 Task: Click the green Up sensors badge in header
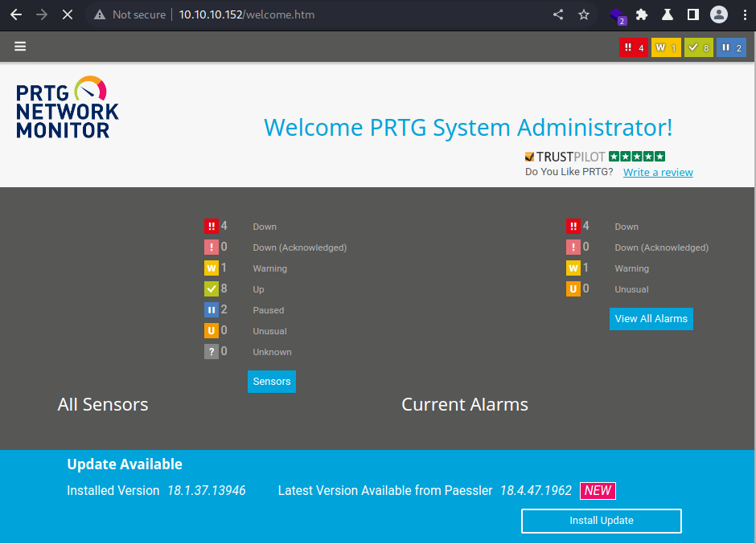coord(699,47)
